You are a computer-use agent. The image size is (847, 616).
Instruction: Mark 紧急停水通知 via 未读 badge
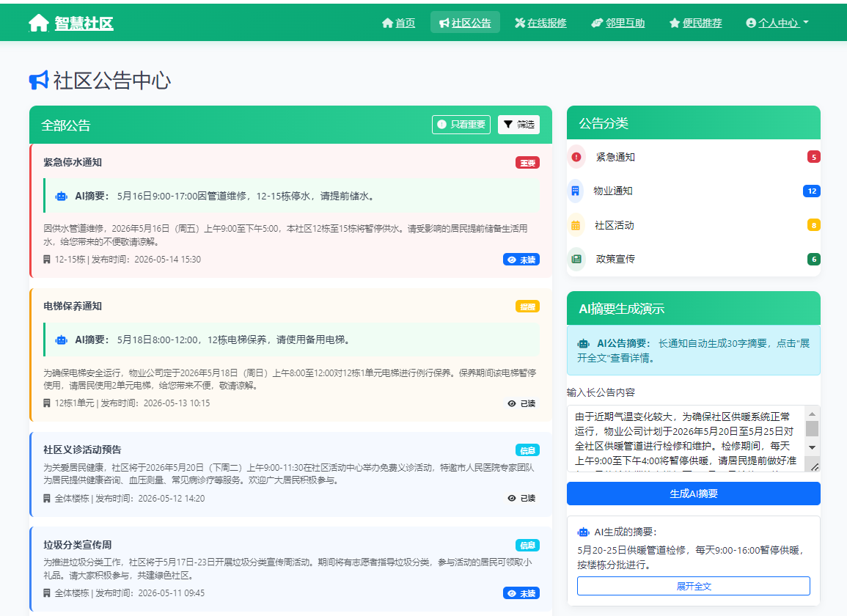coord(521,260)
